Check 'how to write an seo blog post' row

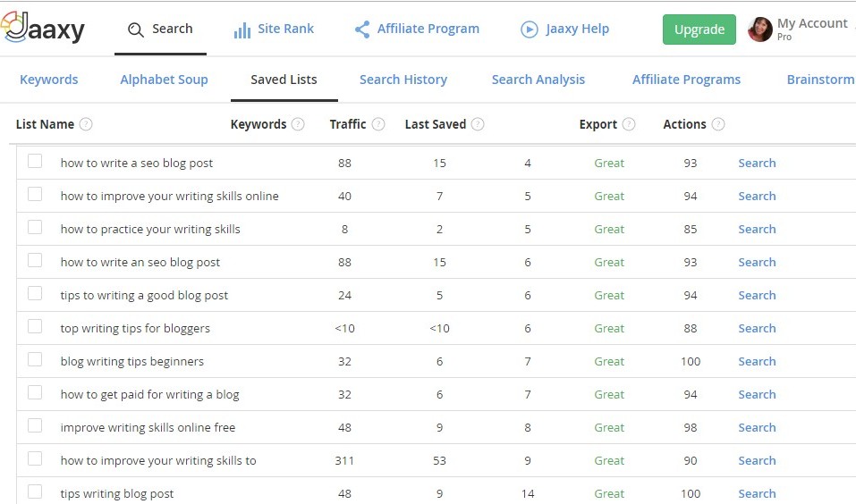coord(35,260)
